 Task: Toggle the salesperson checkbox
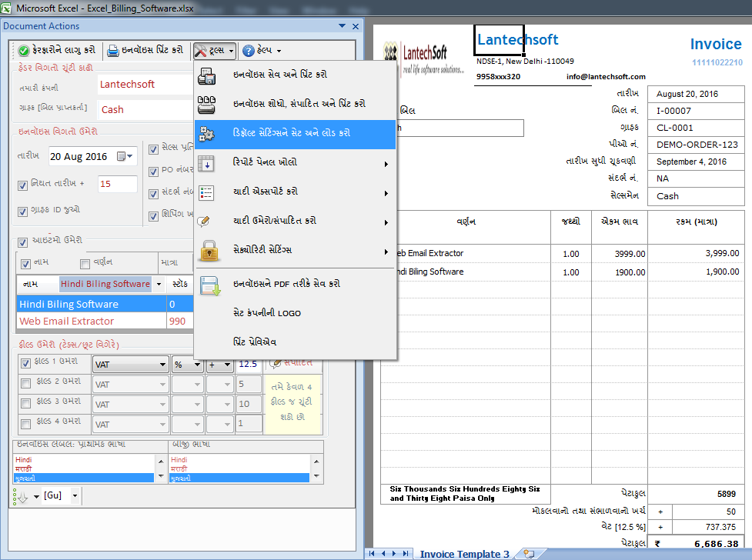click(x=153, y=149)
